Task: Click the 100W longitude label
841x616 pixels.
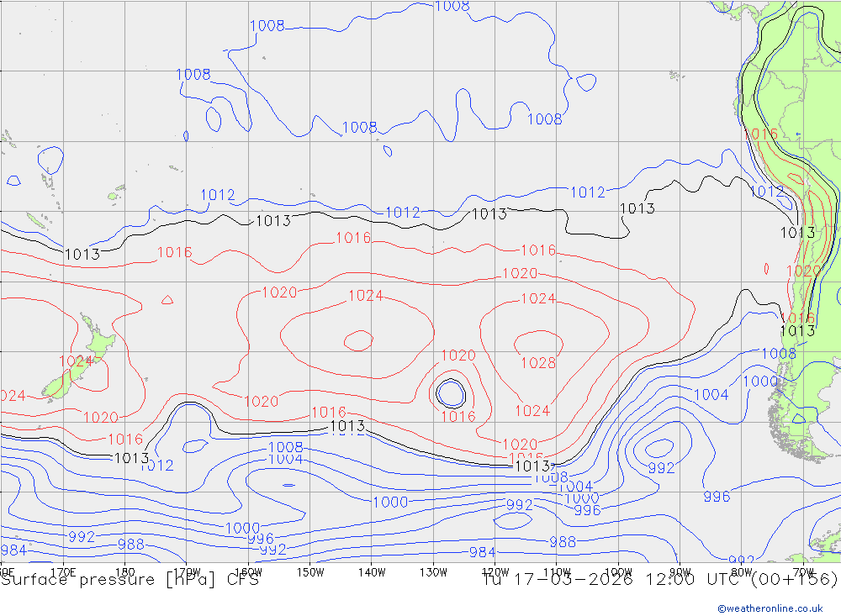Action: click(618, 572)
